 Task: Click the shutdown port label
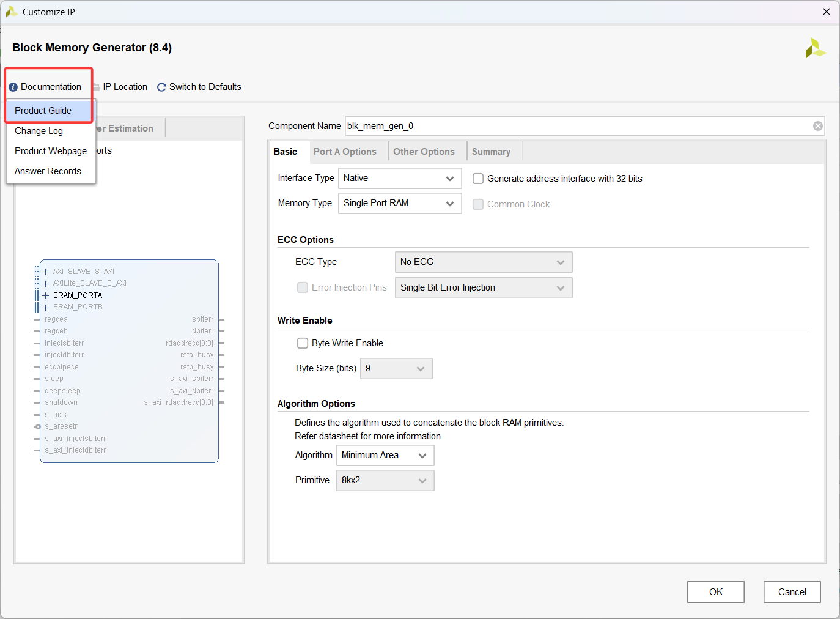point(61,402)
